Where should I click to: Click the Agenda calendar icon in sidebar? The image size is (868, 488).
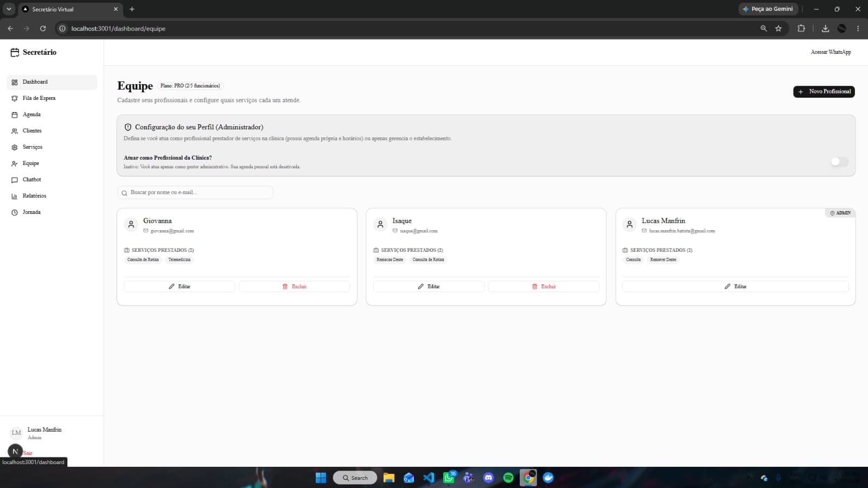coord(15,115)
